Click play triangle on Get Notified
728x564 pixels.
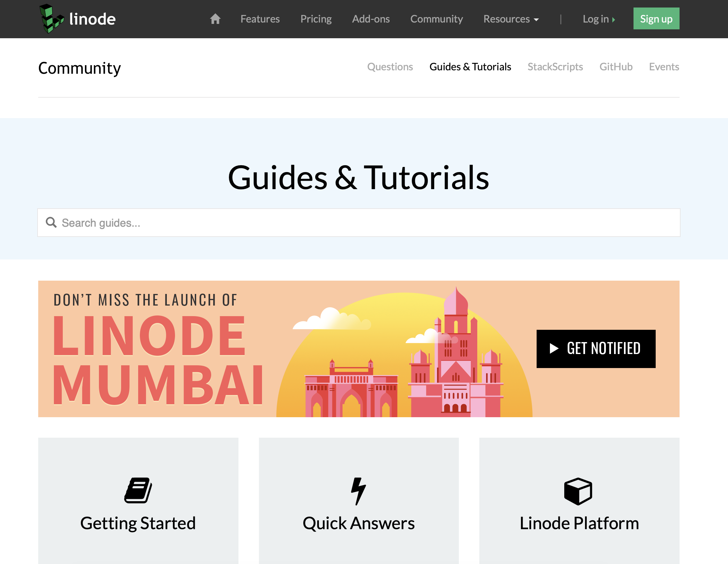(x=554, y=349)
